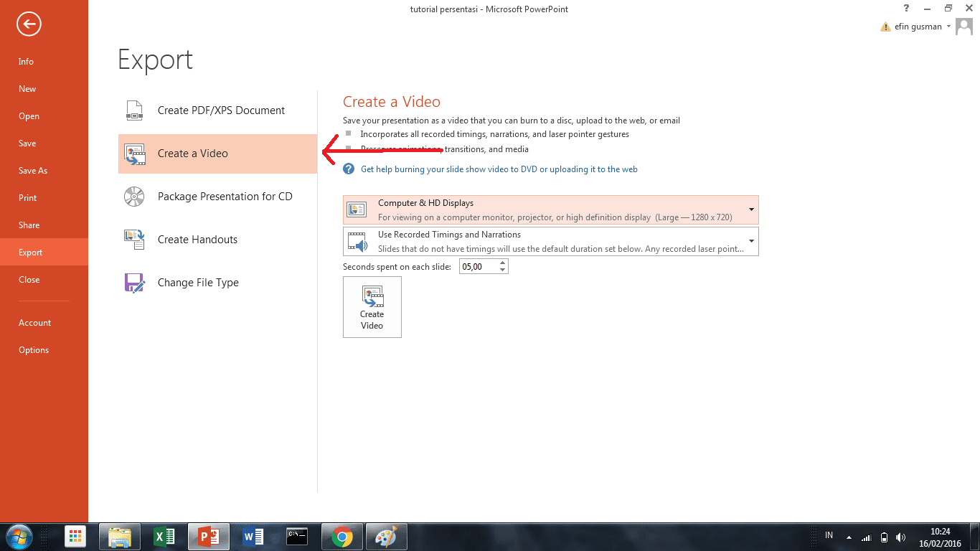Click the PDF/XPS document icon
980x551 pixels.
click(x=134, y=110)
